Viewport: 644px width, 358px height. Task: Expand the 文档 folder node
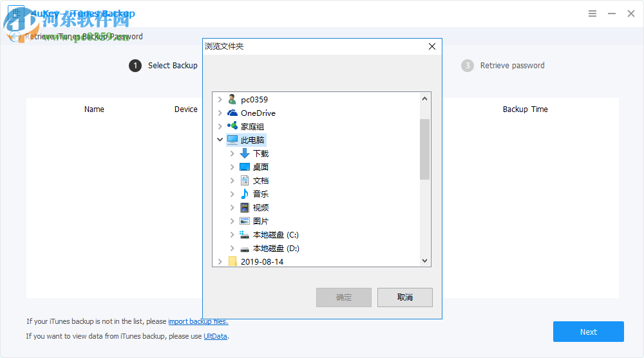[232, 181]
